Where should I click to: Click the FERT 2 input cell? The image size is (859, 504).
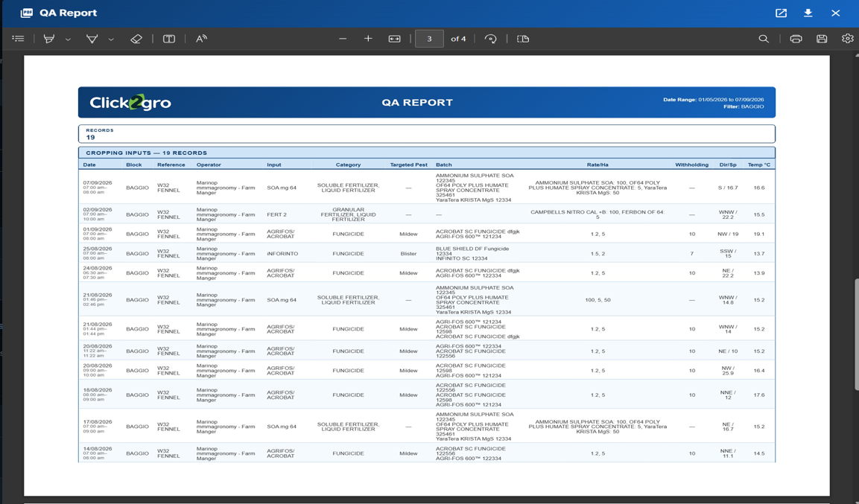point(276,214)
